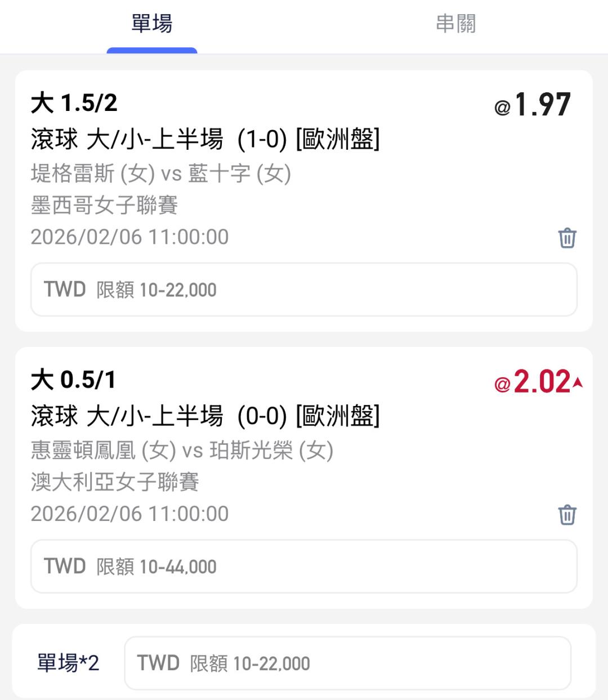608x700 pixels.
Task: Open the 惠靈頓鳳凰 (女) vs 珀斯光榮 (女) match
Action: pyautogui.click(x=182, y=451)
